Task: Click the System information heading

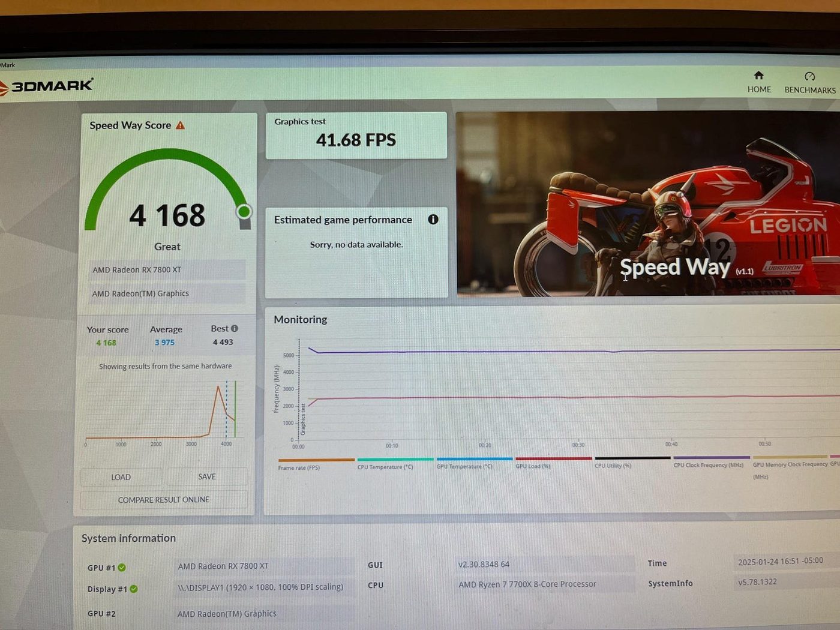Action: point(128,538)
